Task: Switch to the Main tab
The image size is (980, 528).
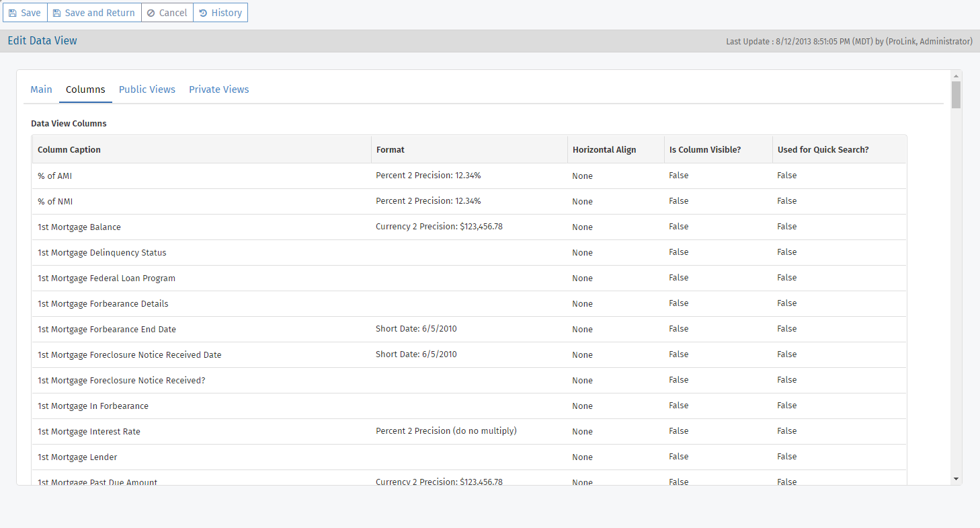Action: click(x=41, y=89)
